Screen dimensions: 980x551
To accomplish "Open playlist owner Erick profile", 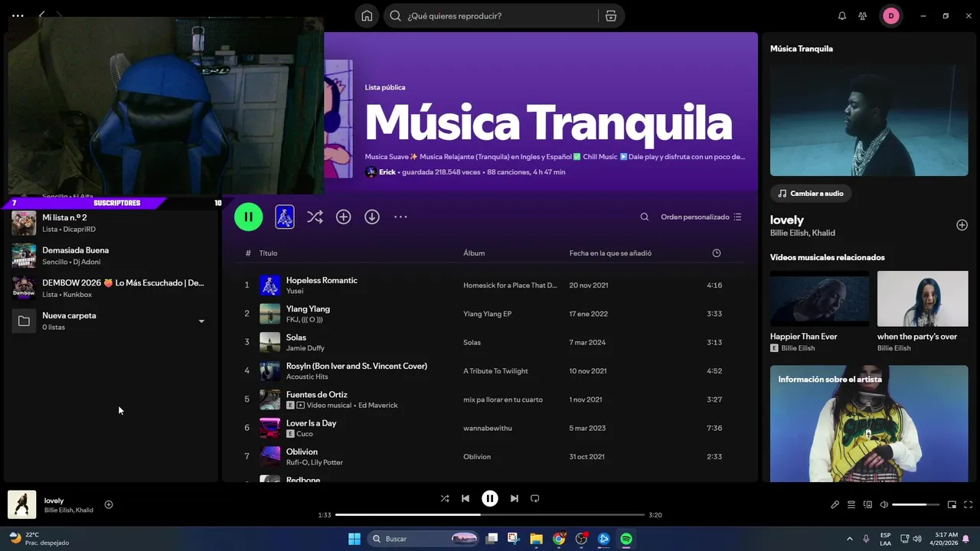I will 387,172.
